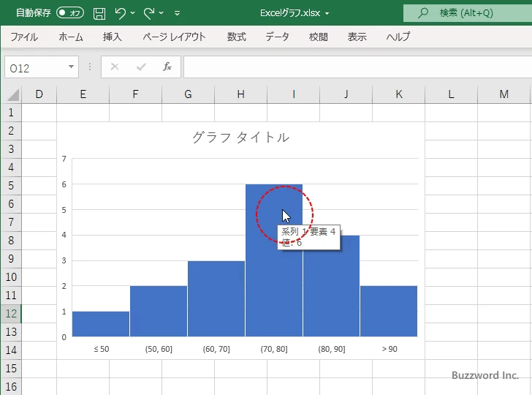532x395 pixels.
Task: Open the データ tab
Action: [x=277, y=37]
